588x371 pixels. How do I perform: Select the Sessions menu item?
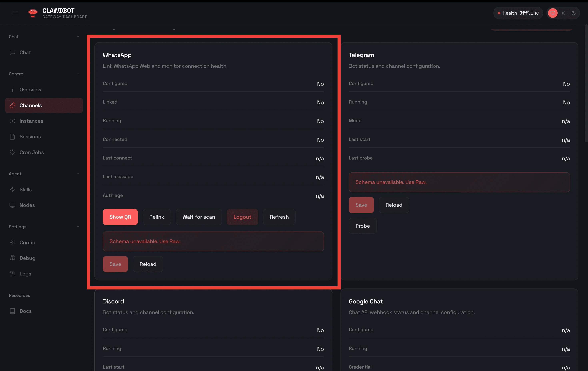pyautogui.click(x=30, y=137)
